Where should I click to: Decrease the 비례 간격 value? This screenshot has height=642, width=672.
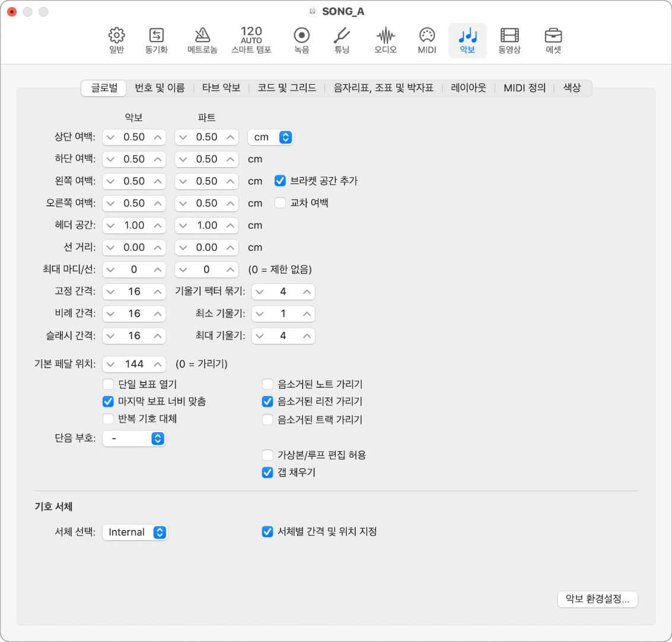point(110,314)
